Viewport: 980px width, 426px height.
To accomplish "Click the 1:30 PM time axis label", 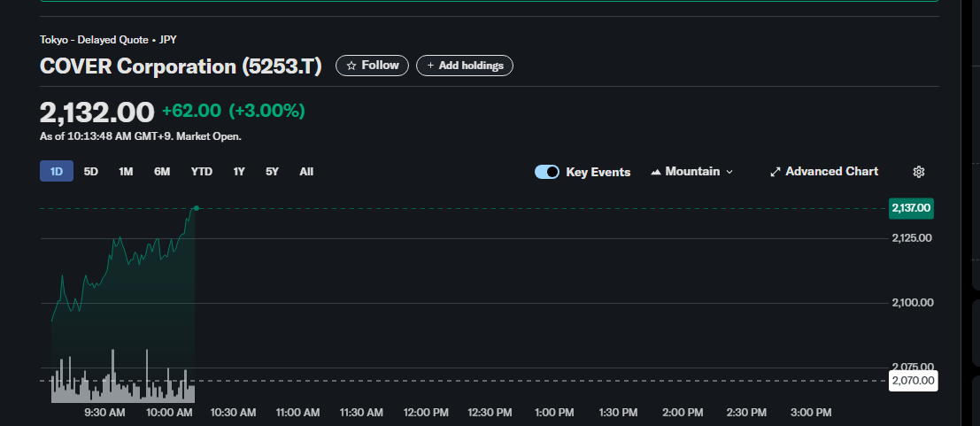I will (618, 413).
